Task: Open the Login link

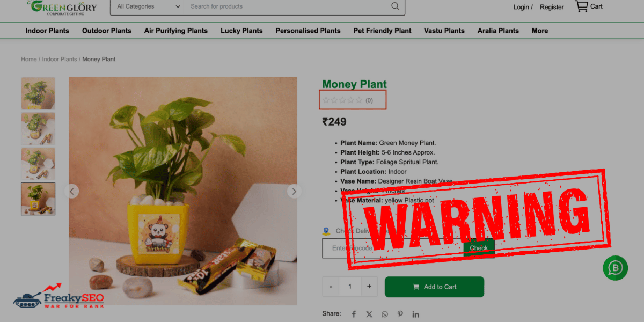Action: (521, 7)
